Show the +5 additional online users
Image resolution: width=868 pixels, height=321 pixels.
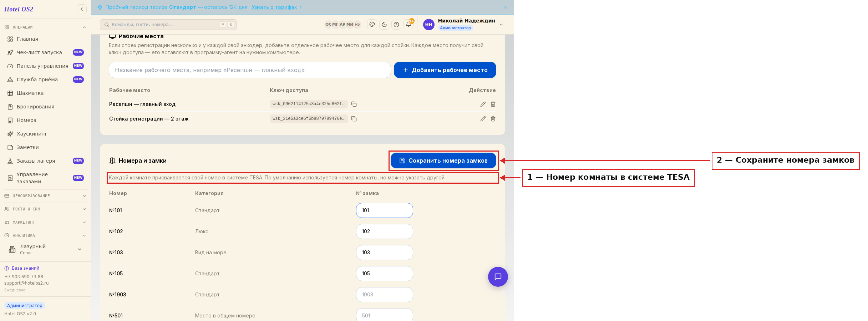coord(357,25)
